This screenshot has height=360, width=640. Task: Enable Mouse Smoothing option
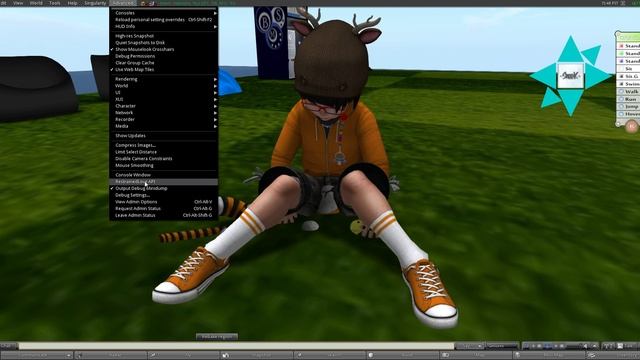(163, 165)
